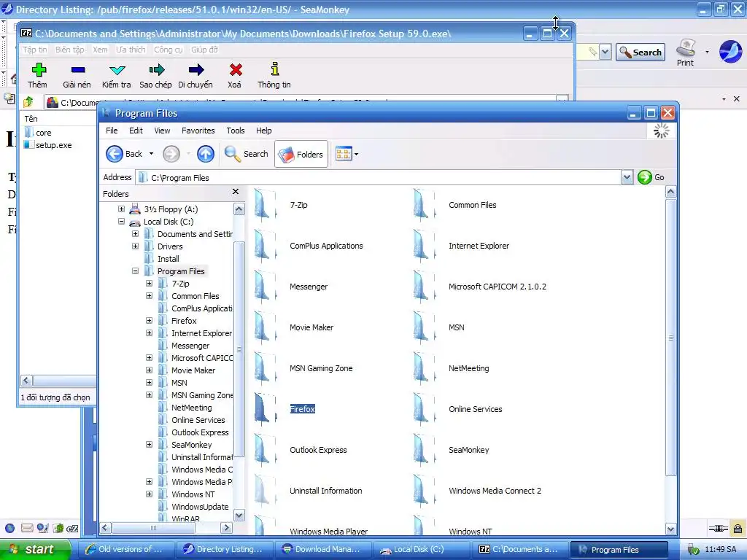Expand the Firefox tree node
Image resolution: width=747 pixels, height=560 pixels.
click(x=149, y=321)
